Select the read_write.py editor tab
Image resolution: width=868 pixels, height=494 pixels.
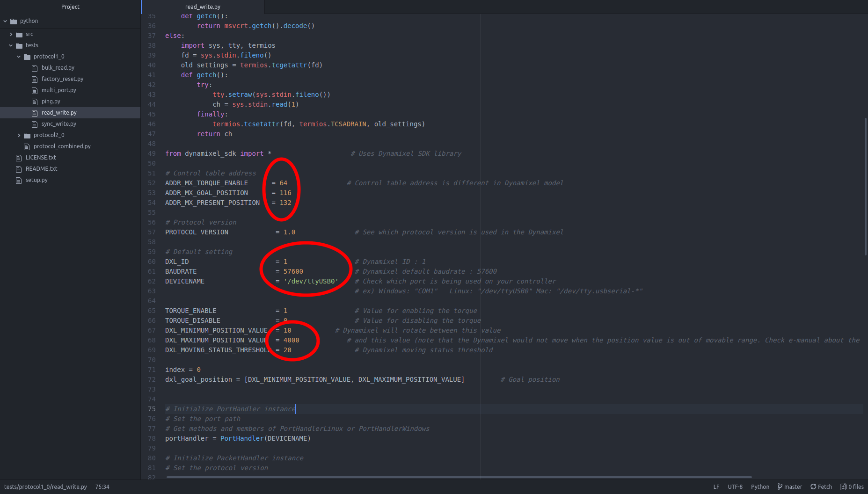pyautogui.click(x=202, y=7)
